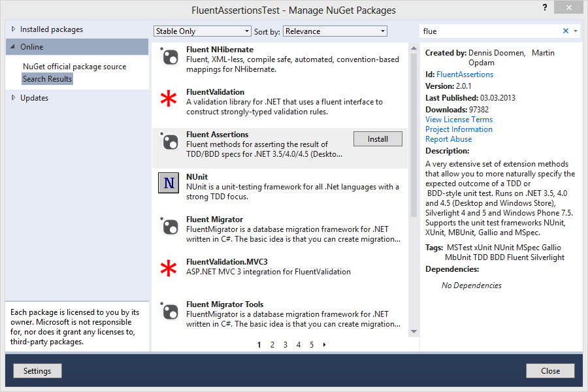
Task: Click the NUnit package icon
Action: click(x=169, y=184)
